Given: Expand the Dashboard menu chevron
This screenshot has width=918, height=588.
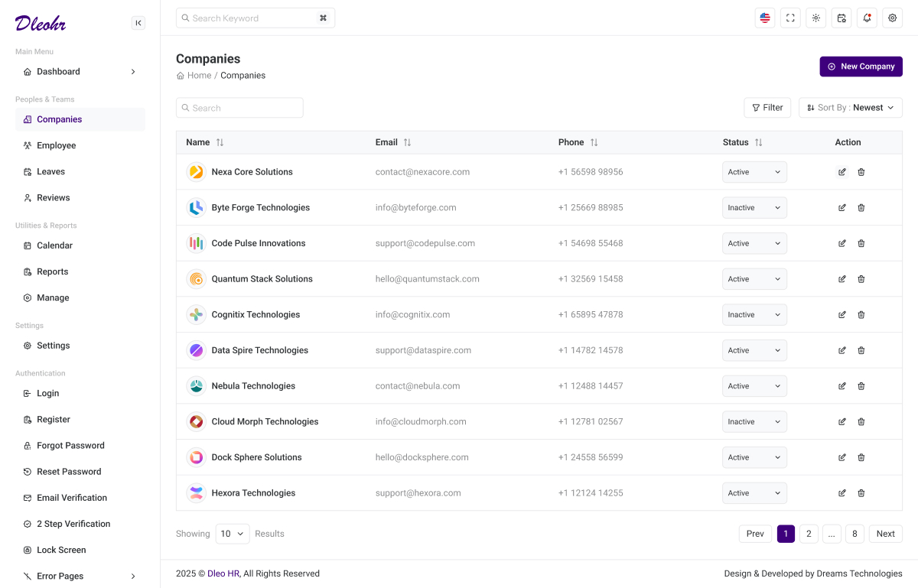Looking at the screenshot, I should click(x=132, y=71).
